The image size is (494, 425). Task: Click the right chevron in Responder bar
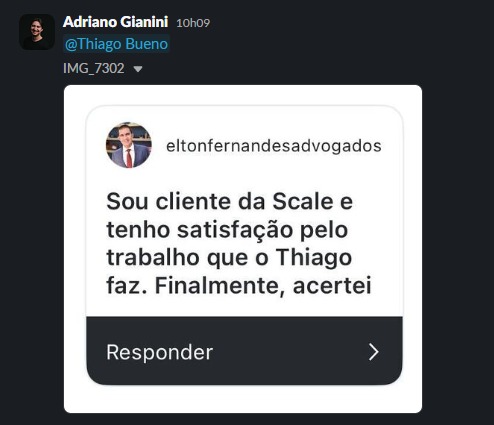click(374, 352)
